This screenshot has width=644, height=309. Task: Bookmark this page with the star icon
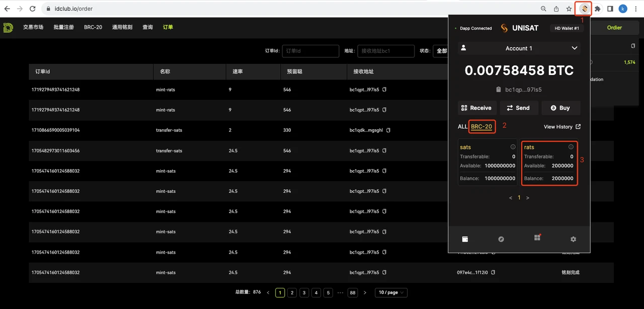pos(569,9)
